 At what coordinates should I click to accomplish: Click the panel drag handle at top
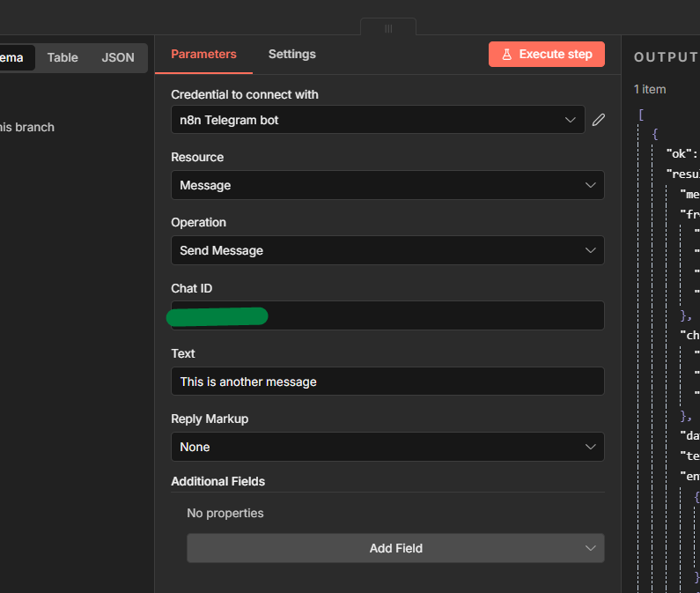tap(388, 28)
